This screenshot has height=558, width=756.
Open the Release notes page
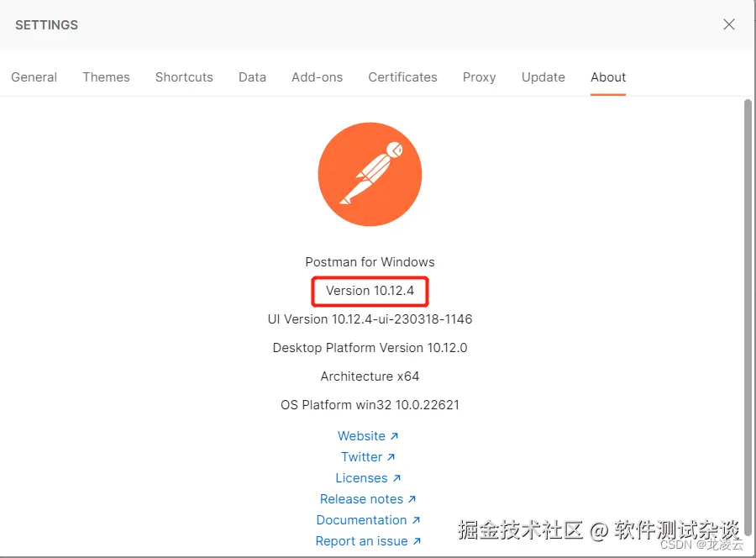(x=363, y=498)
